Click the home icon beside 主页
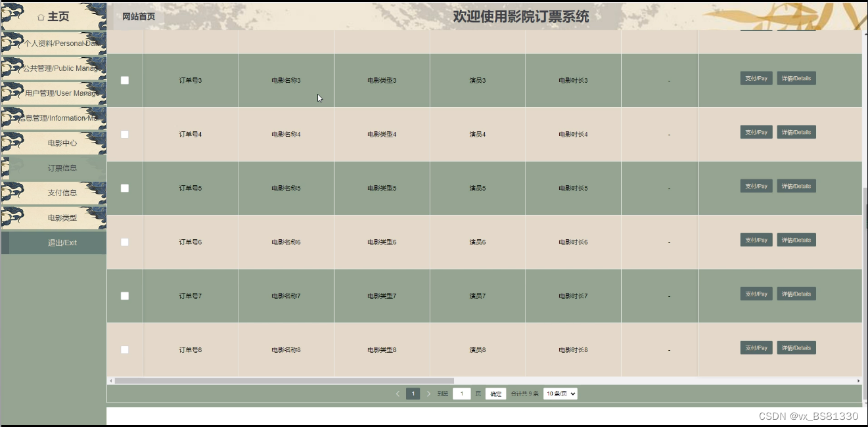The image size is (868, 427). pos(41,17)
